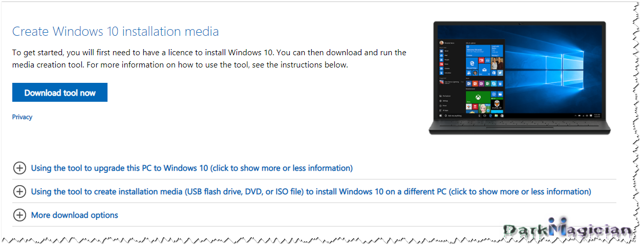Click the laptop product image

tap(520, 78)
